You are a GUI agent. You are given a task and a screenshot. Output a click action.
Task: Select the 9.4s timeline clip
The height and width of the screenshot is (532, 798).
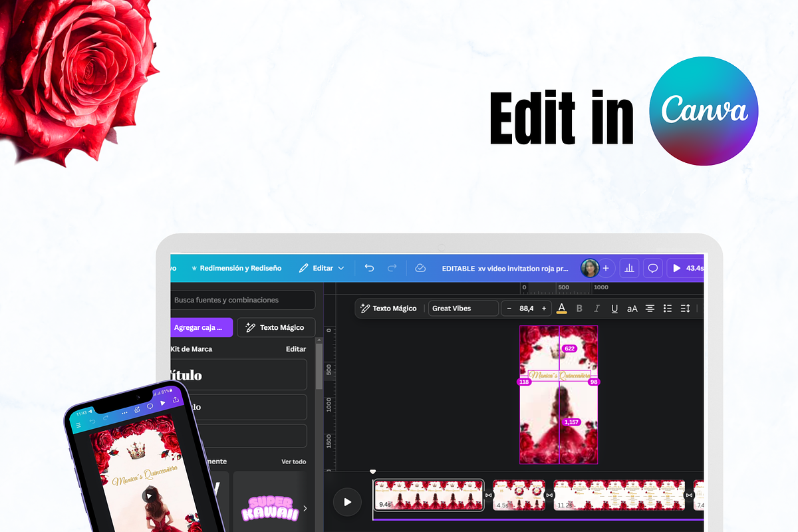[429, 495]
